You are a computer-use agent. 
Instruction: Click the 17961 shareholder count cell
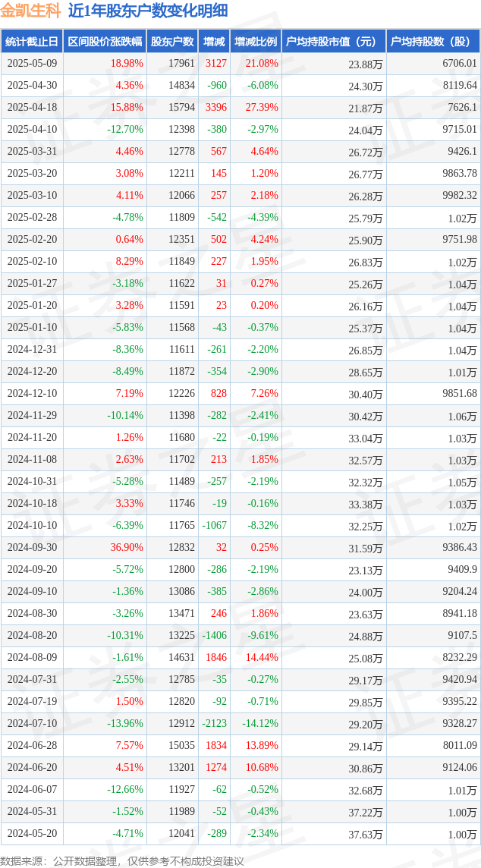[x=181, y=63]
